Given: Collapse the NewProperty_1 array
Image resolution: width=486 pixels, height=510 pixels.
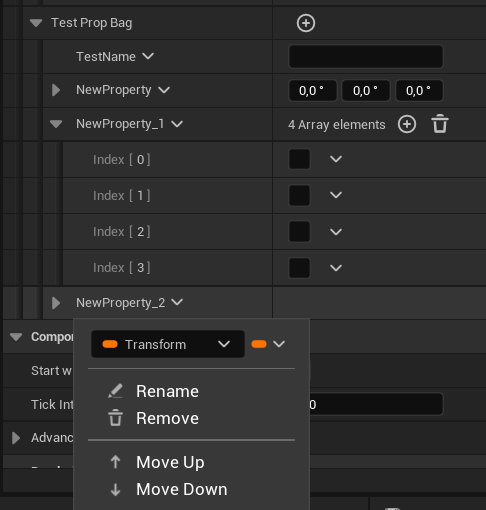Looking at the screenshot, I should click(56, 124).
